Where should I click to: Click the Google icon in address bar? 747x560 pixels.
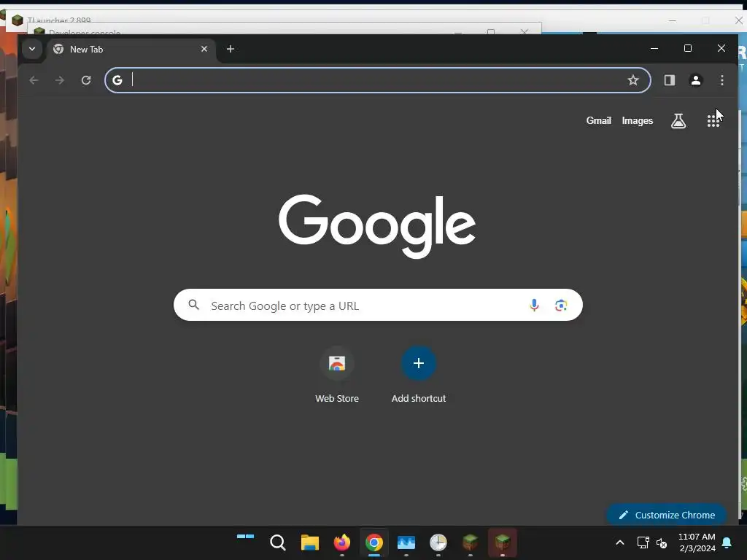point(117,80)
